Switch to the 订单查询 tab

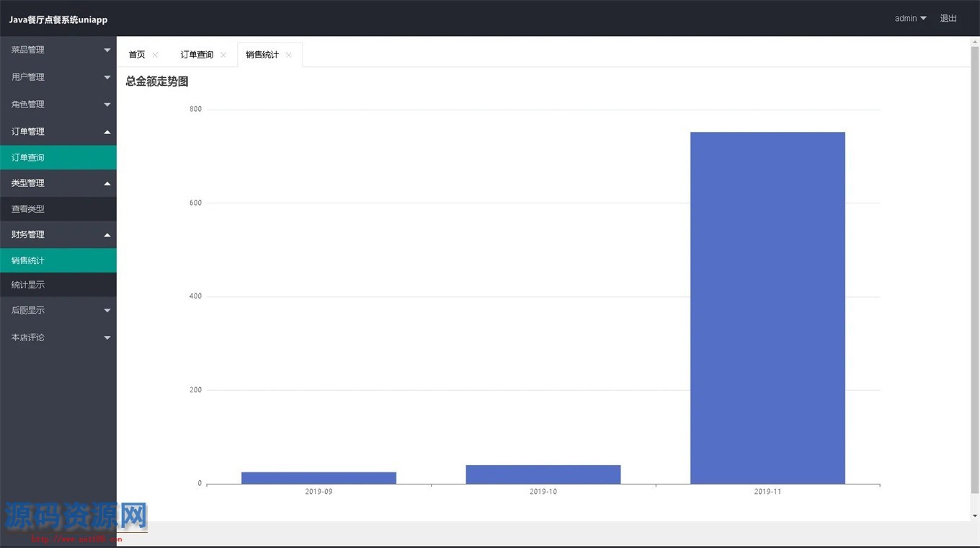(197, 56)
